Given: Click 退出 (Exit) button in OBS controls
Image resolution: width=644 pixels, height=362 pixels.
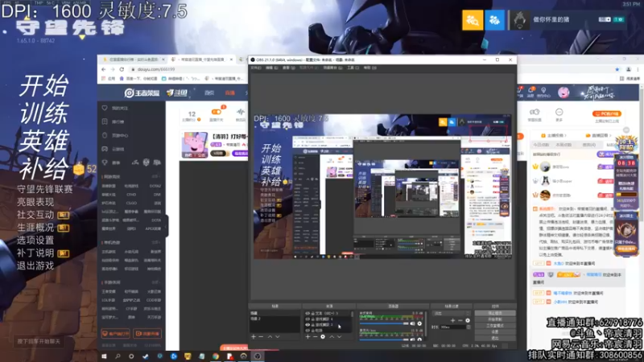Looking at the screenshot, I should (x=495, y=338).
